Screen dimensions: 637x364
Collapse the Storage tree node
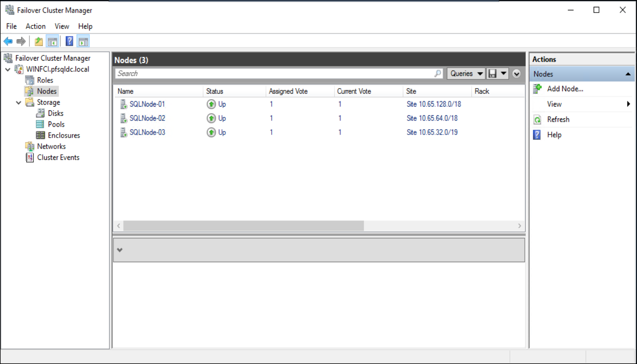[18, 103]
